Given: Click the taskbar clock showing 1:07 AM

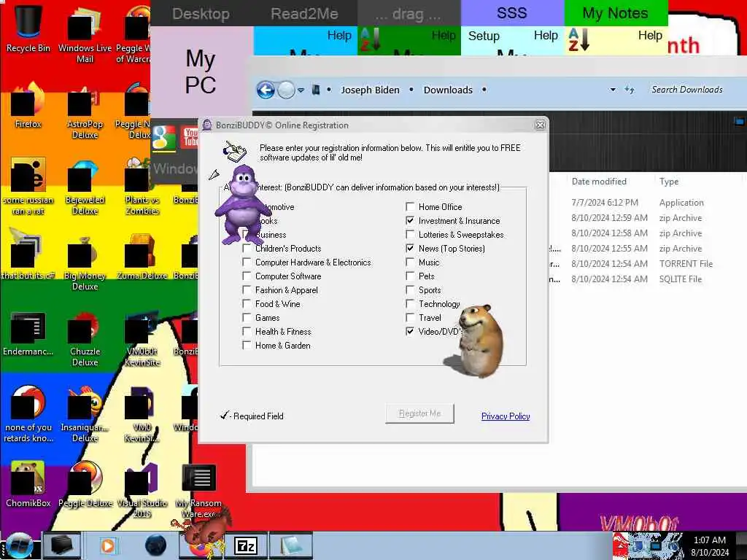Looking at the screenshot, I should coord(709,545).
